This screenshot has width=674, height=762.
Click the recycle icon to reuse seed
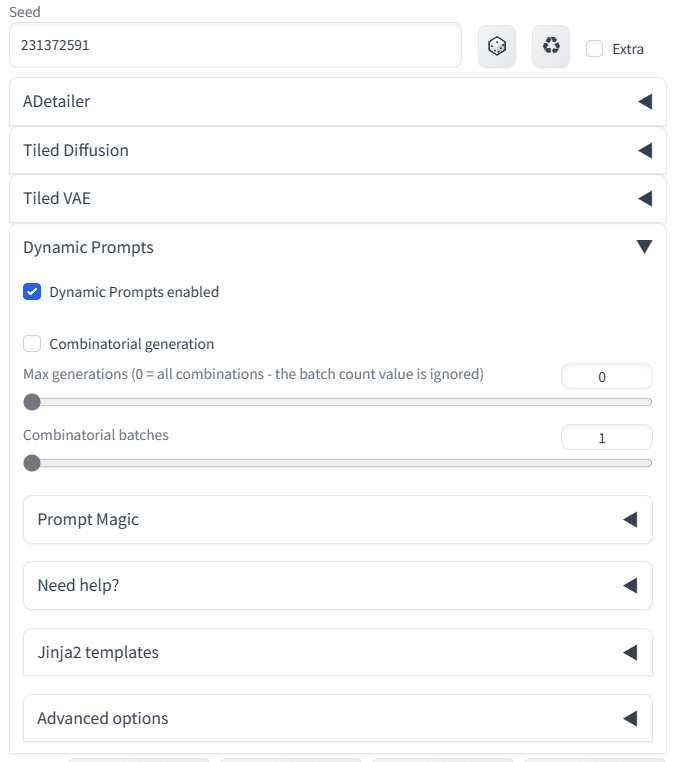550,46
